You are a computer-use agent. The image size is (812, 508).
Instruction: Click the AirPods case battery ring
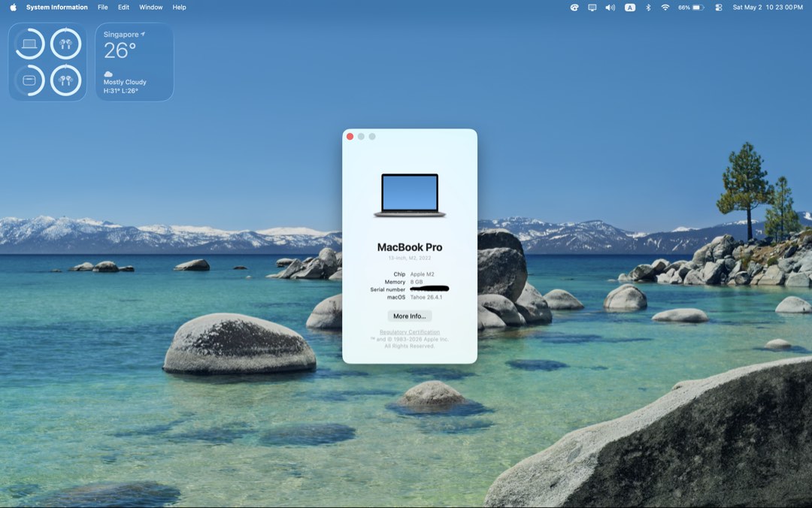coord(29,80)
